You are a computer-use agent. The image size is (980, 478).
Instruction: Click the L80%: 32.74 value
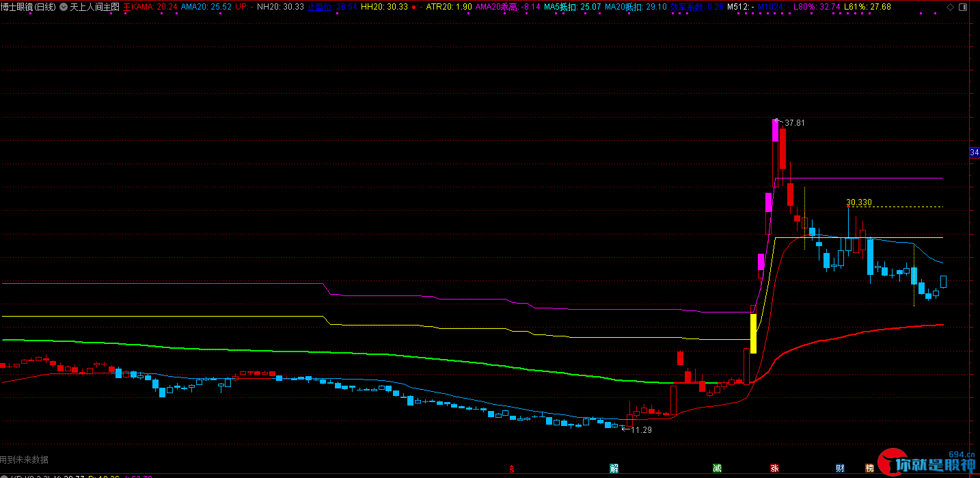(x=816, y=6)
